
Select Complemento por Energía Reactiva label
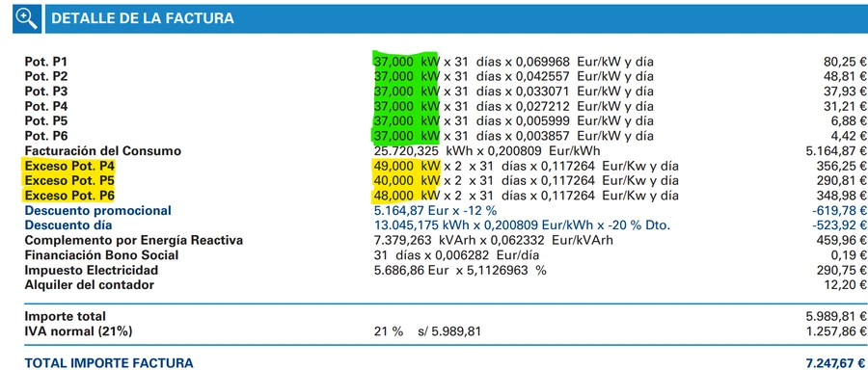(133, 241)
